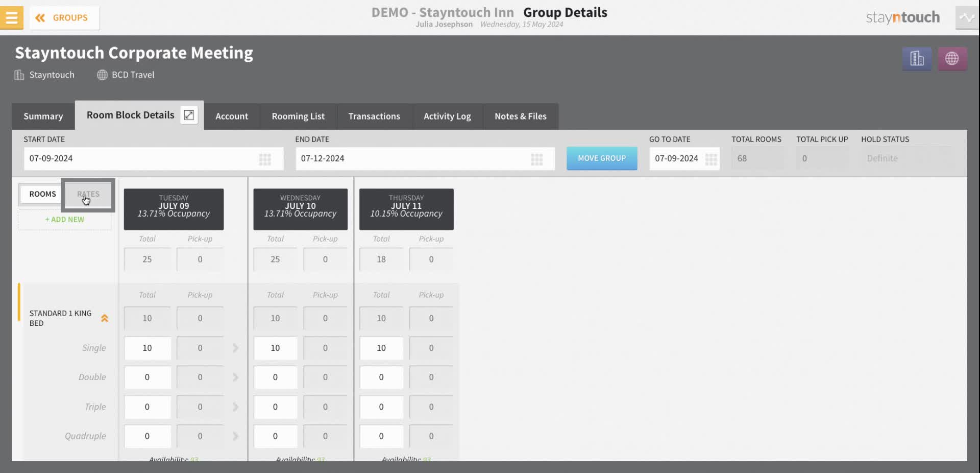Copy Quadruple row value across with arrow
Screen dimensions: 980x473
coord(235,436)
